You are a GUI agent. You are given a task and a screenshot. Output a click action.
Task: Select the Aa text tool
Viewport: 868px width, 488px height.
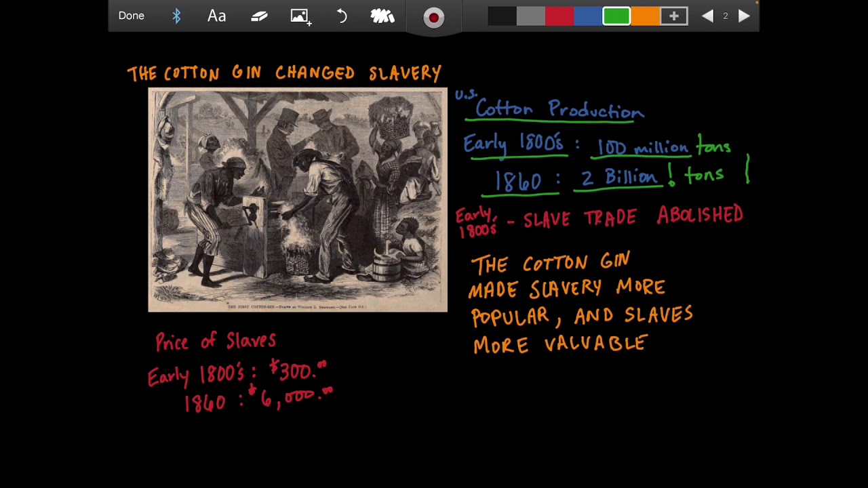(216, 16)
